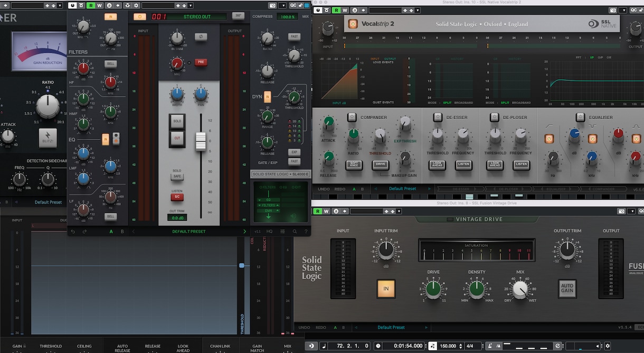
Task: Click the Compander section power icon
Action: (x=352, y=117)
